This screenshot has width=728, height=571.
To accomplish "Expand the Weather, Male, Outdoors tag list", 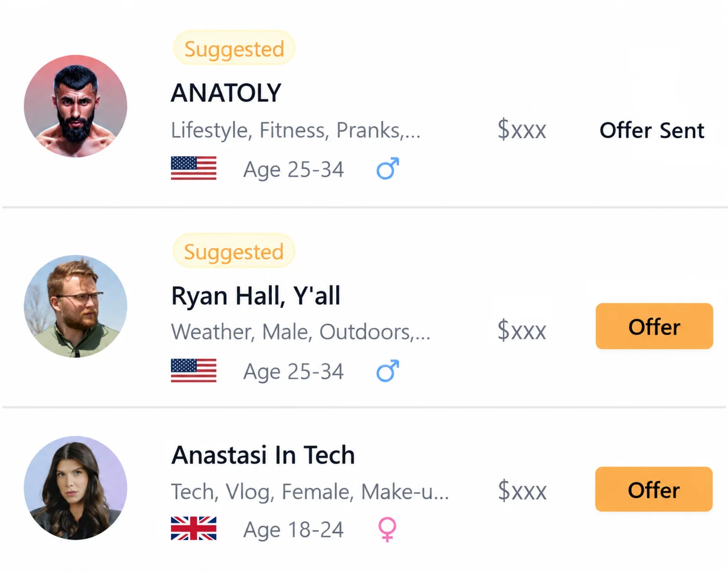I will pyautogui.click(x=301, y=332).
